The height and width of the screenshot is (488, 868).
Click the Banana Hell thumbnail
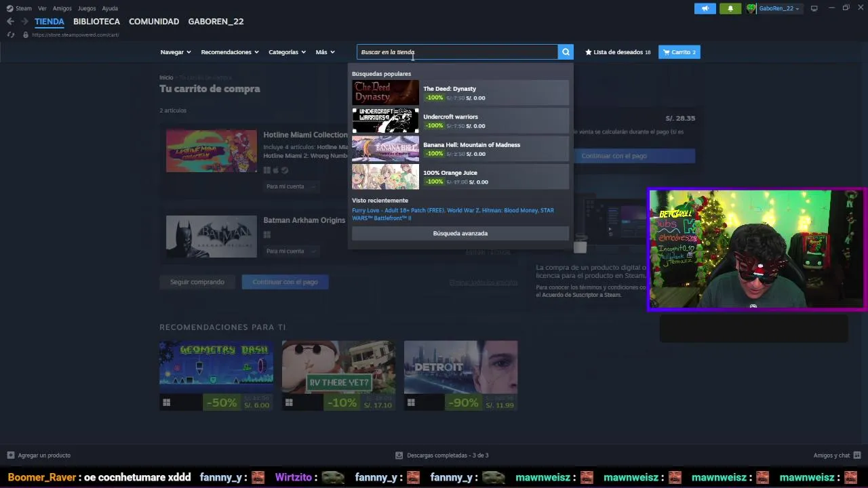pos(385,148)
